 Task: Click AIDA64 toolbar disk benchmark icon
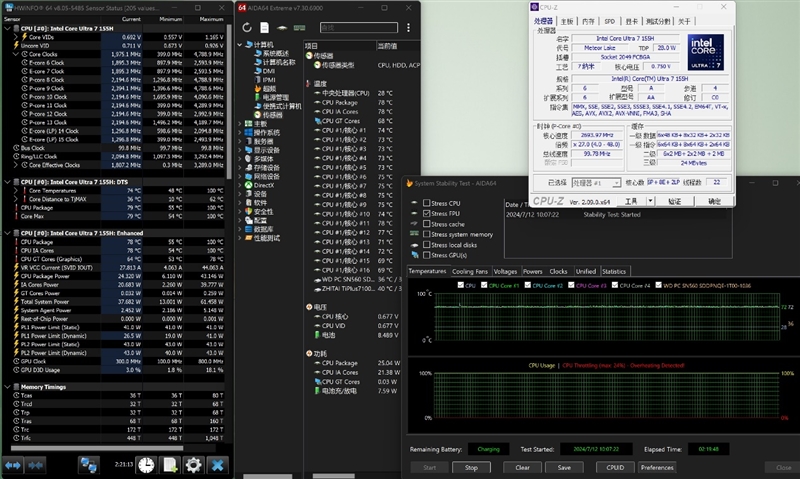click(x=282, y=28)
